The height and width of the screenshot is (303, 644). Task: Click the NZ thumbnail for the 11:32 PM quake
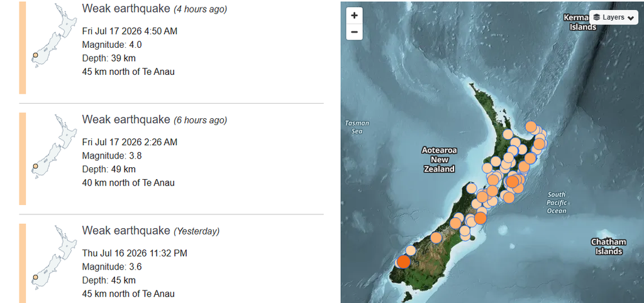(x=54, y=258)
